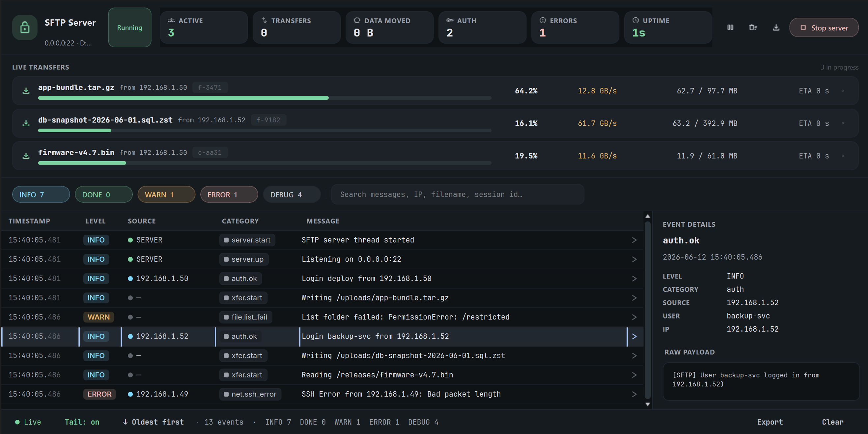This screenshot has width=868, height=434.
Task: Toggle the INFO 7 level filter
Action: pos(41,194)
